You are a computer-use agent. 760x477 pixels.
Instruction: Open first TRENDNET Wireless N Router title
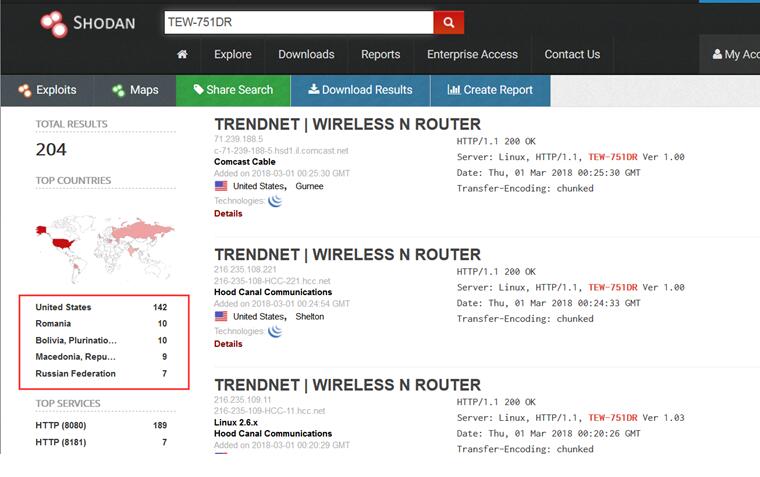pos(348,125)
